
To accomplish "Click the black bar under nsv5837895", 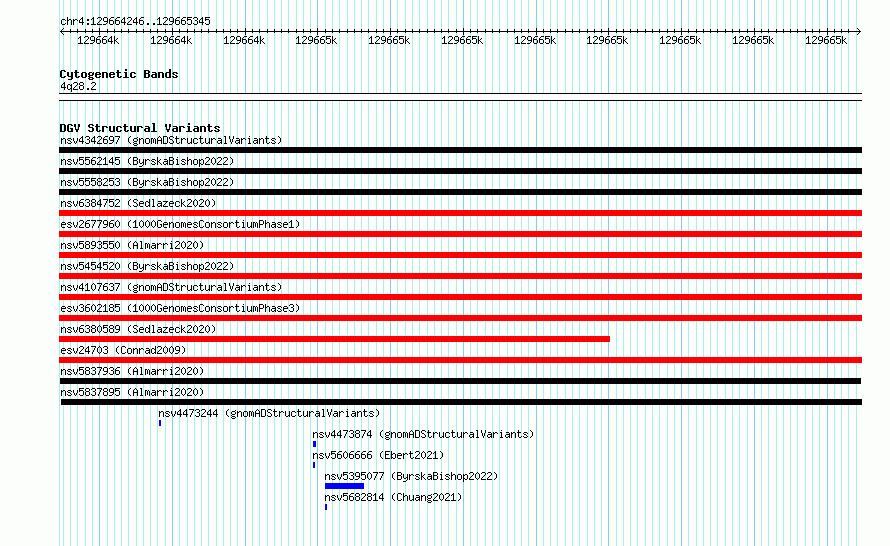I will coord(461,402).
